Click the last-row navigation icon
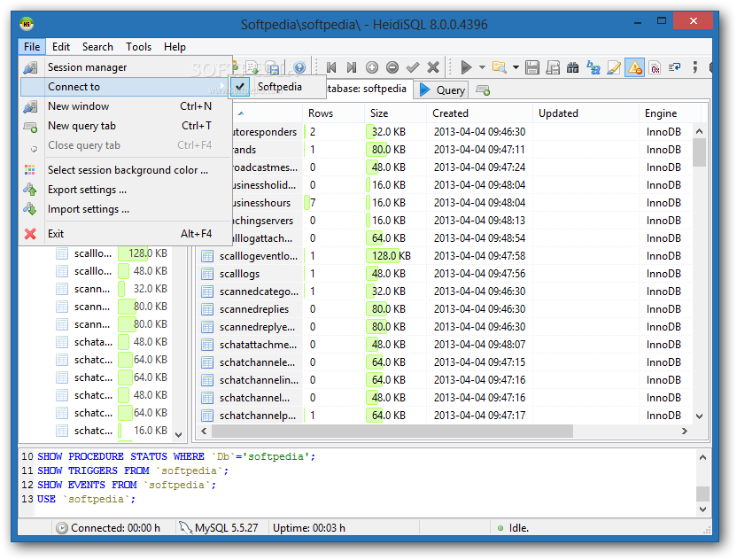This screenshot has height=560, width=737. pyautogui.click(x=351, y=67)
